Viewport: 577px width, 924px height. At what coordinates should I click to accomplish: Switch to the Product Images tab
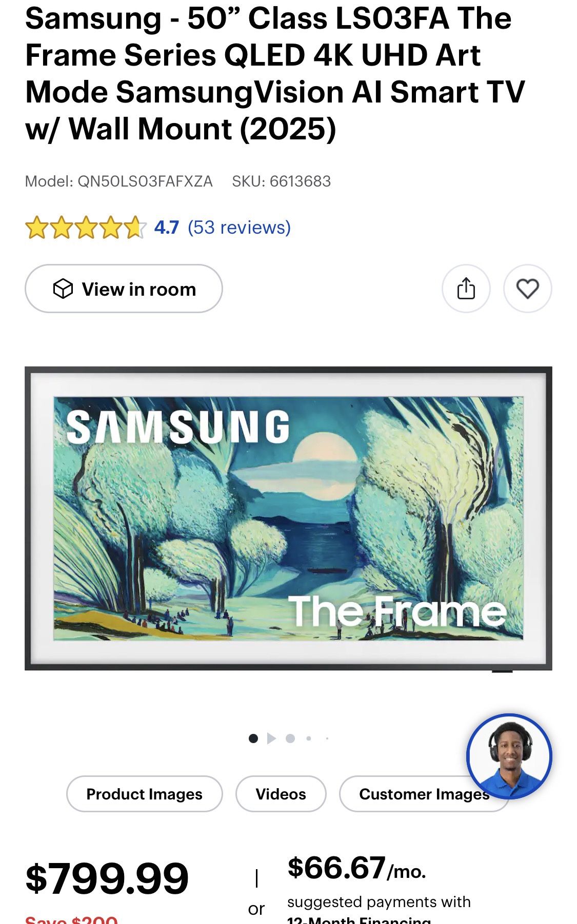[x=144, y=794]
